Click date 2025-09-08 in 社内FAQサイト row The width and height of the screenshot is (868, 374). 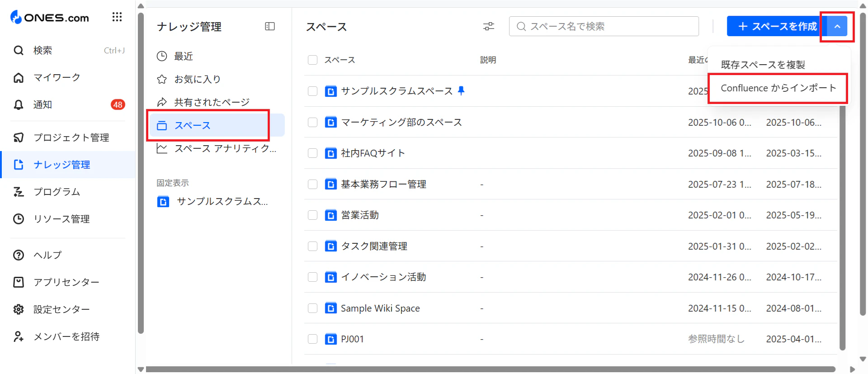point(719,153)
